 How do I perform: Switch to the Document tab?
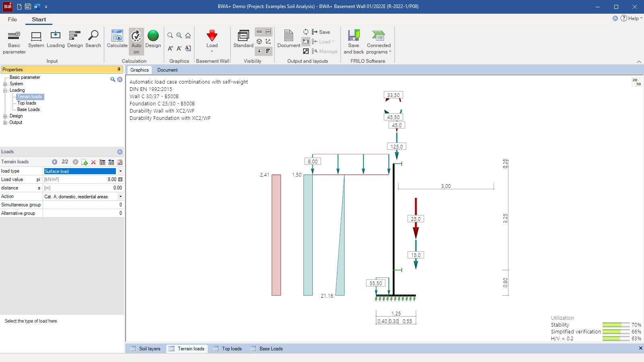[167, 70]
